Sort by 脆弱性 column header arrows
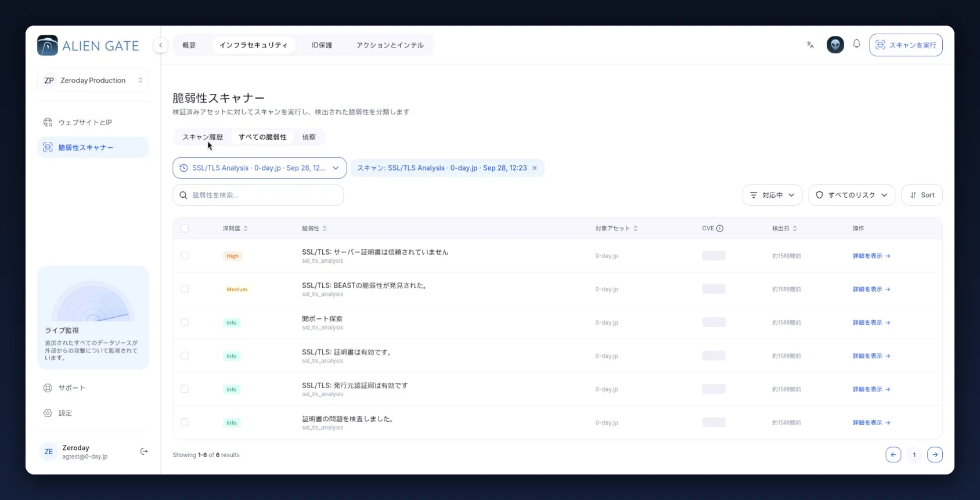This screenshot has height=500, width=980. [325, 229]
